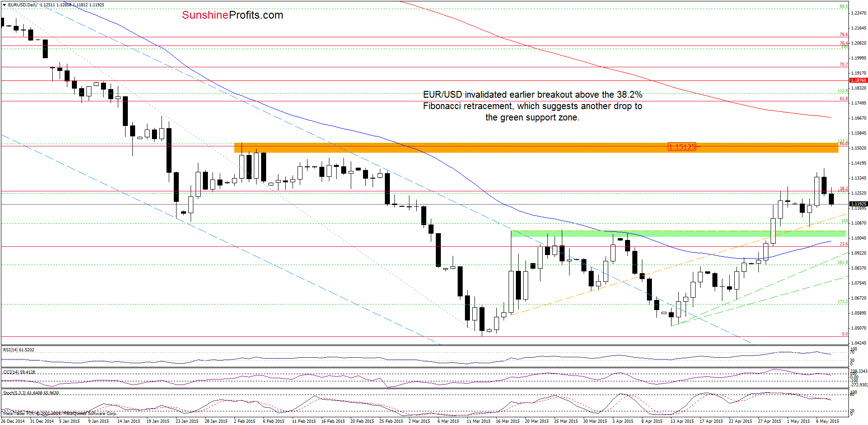
Task: Click the 26 Dec 2014 date label
Action: point(13,421)
